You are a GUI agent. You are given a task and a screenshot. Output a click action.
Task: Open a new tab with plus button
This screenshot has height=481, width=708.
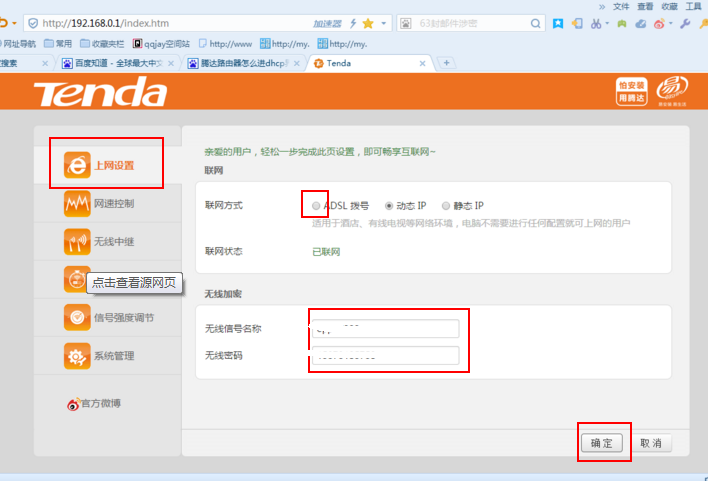coord(447,63)
